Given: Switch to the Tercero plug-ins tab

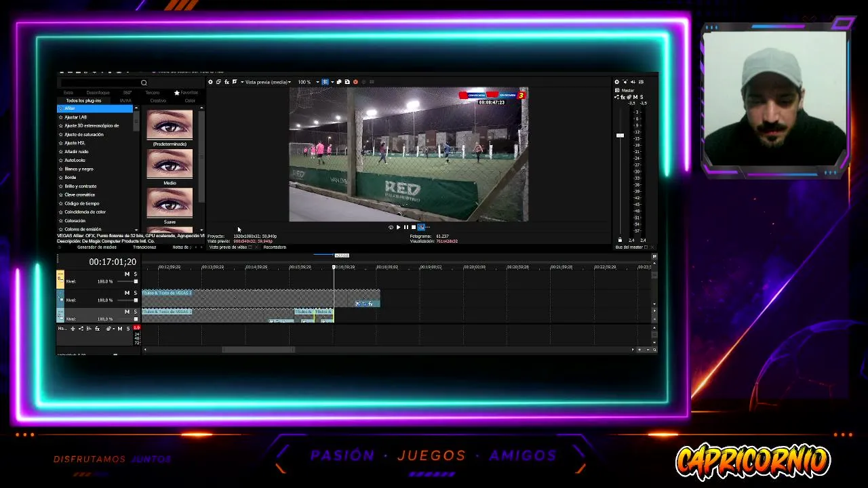Looking at the screenshot, I should 152,92.
